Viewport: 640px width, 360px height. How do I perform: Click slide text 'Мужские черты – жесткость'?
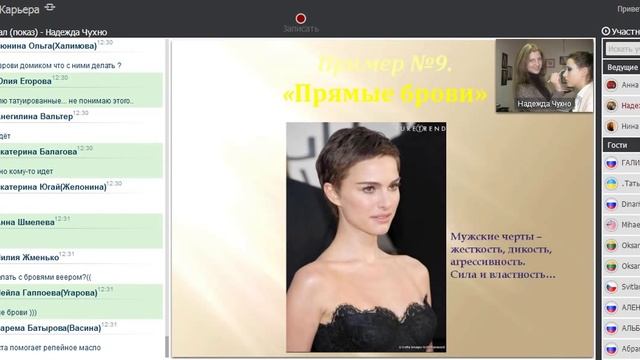point(501,243)
